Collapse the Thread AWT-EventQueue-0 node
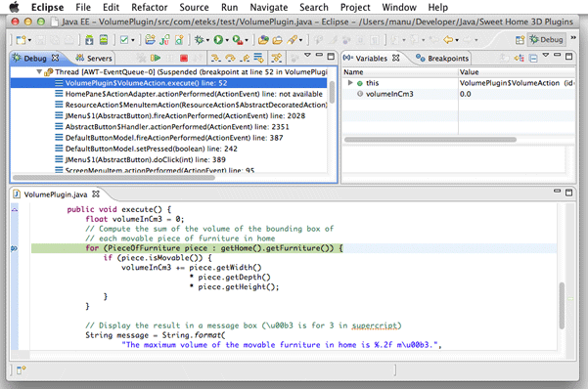Screen dimensions: 588x389 click(x=38, y=71)
